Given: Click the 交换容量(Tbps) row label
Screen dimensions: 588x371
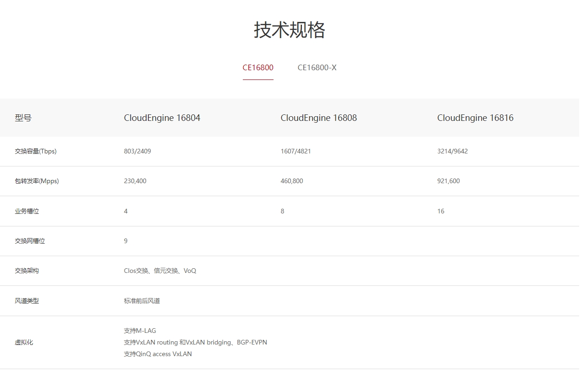Looking at the screenshot, I should pos(35,152).
